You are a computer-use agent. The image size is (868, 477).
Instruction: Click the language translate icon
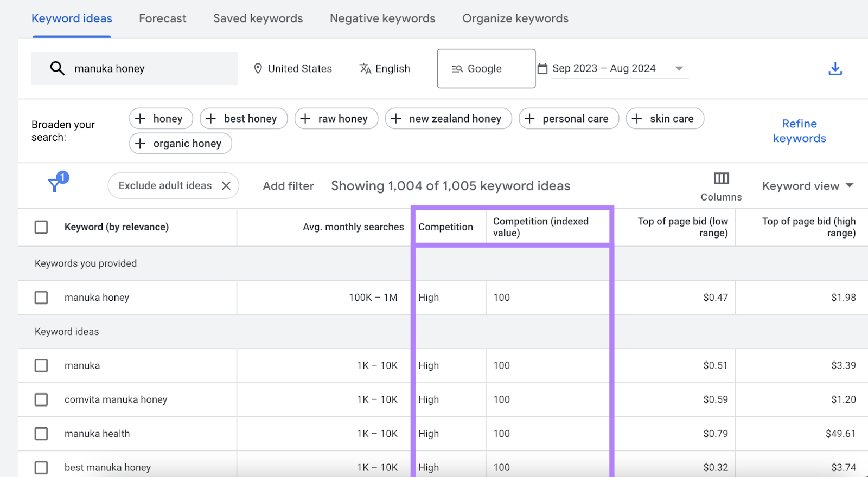coord(365,69)
